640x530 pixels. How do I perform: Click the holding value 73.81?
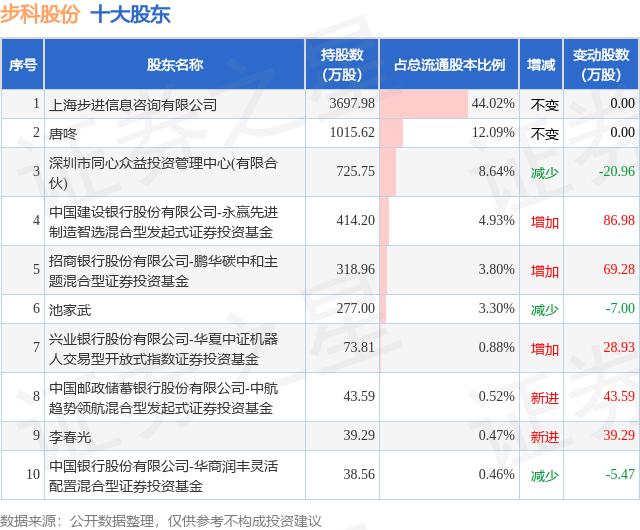pos(359,347)
